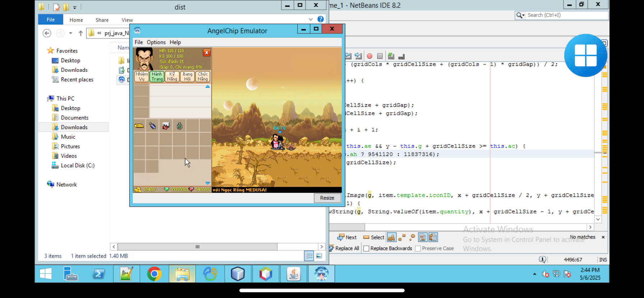Open Chrome from the taskbar
Image resolution: width=644 pixels, height=298 pixels.
(x=154, y=274)
